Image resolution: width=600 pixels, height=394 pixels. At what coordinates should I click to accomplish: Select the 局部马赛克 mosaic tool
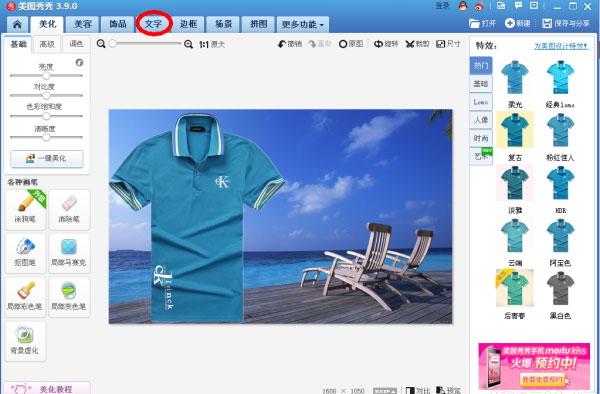pyautogui.click(x=69, y=253)
